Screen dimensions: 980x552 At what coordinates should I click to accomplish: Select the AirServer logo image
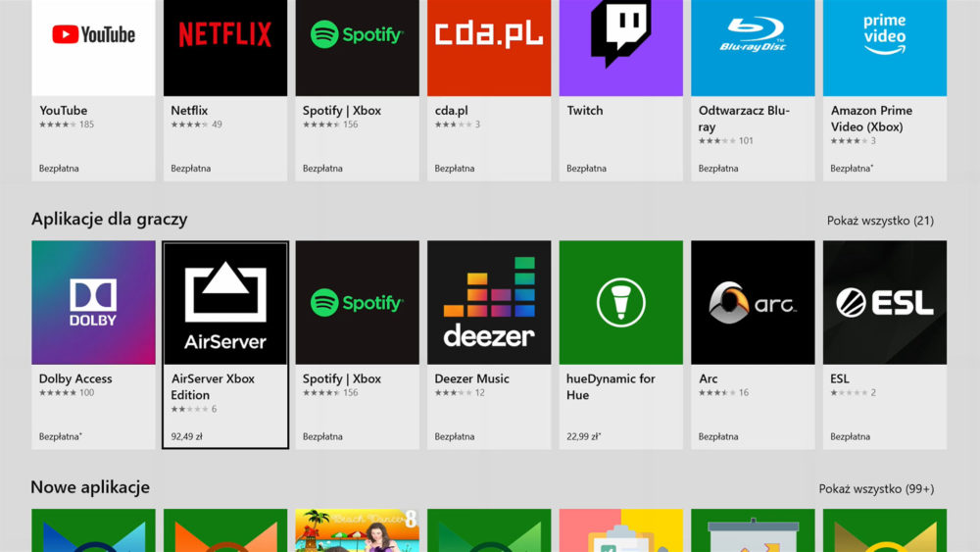(x=225, y=304)
